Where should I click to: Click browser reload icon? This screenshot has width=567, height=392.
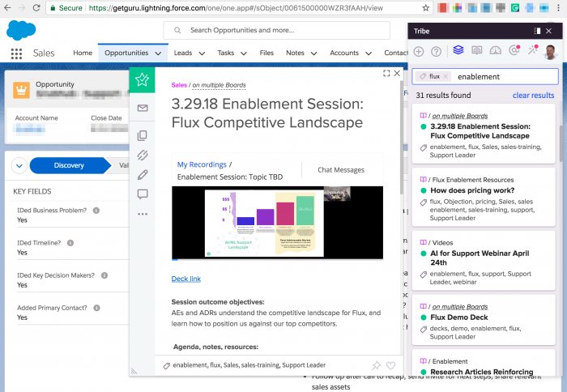(x=36, y=7)
